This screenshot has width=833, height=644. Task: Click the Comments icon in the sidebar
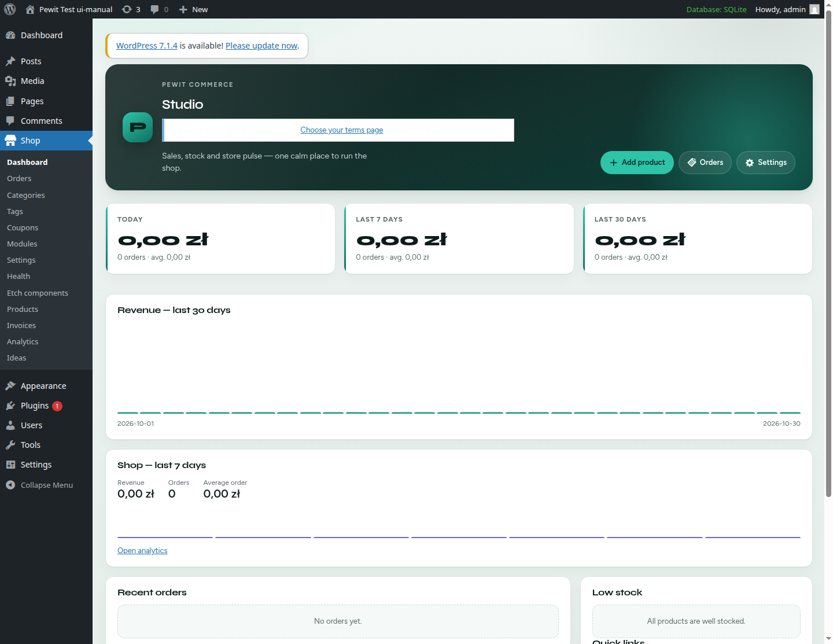click(10, 121)
